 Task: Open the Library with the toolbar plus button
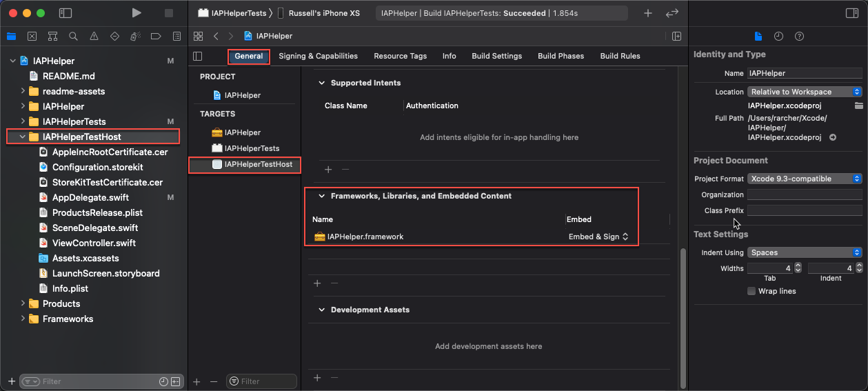coord(647,13)
